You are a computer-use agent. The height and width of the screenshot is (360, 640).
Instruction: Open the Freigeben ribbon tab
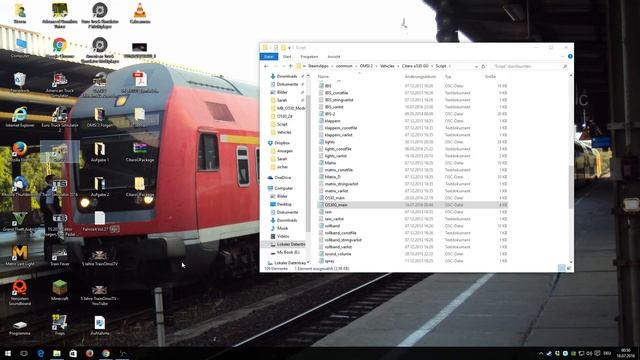pos(309,56)
